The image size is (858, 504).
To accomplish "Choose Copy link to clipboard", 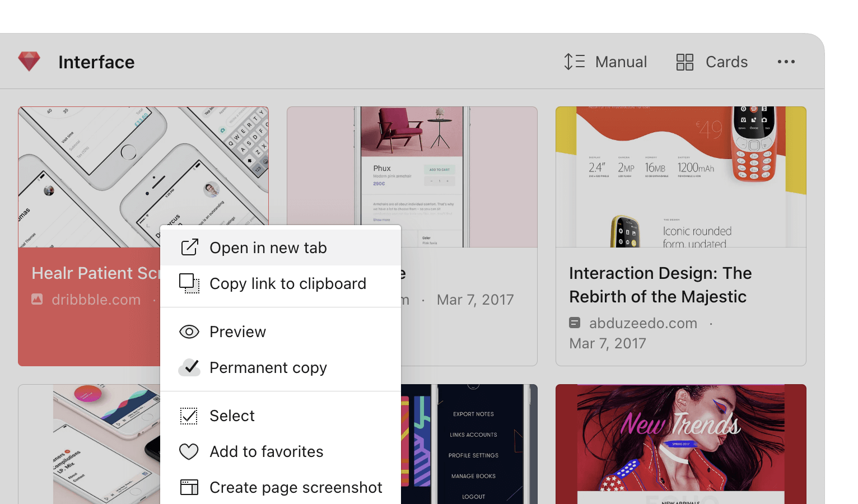I will click(x=281, y=283).
